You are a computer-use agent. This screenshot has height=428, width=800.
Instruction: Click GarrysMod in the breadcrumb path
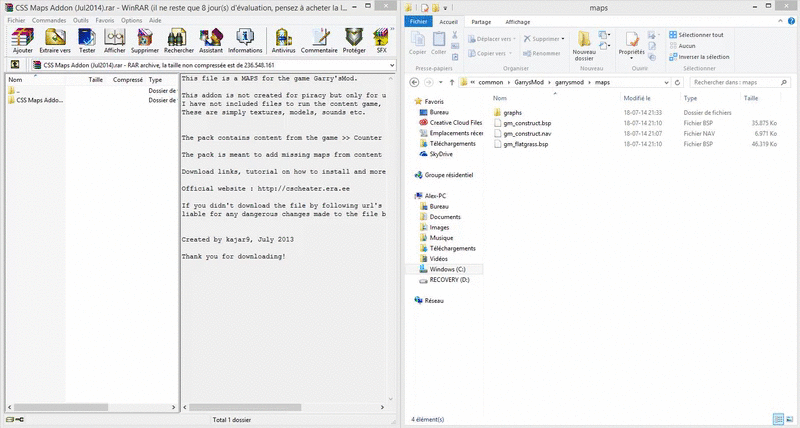click(x=529, y=82)
